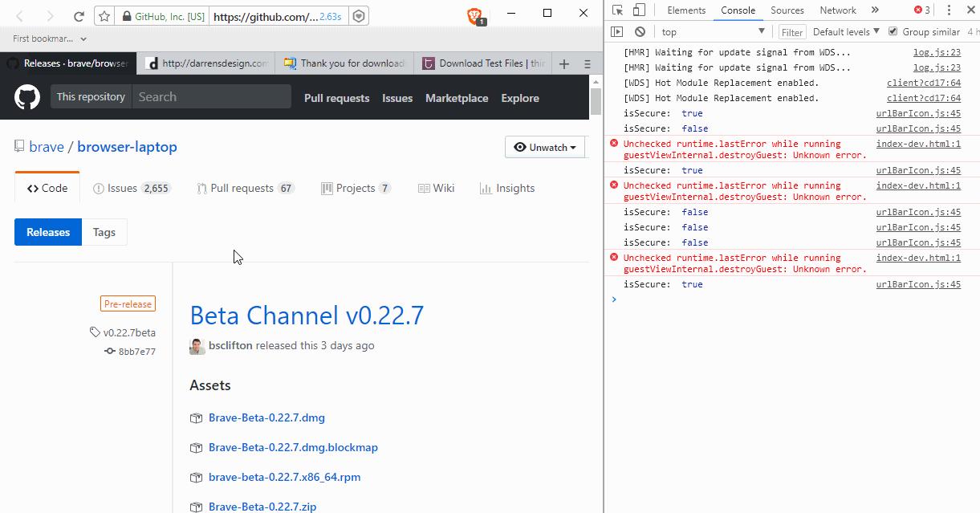Open Marketplace in GitHub header
This screenshot has height=513, width=980.
click(x=457, y=98)
